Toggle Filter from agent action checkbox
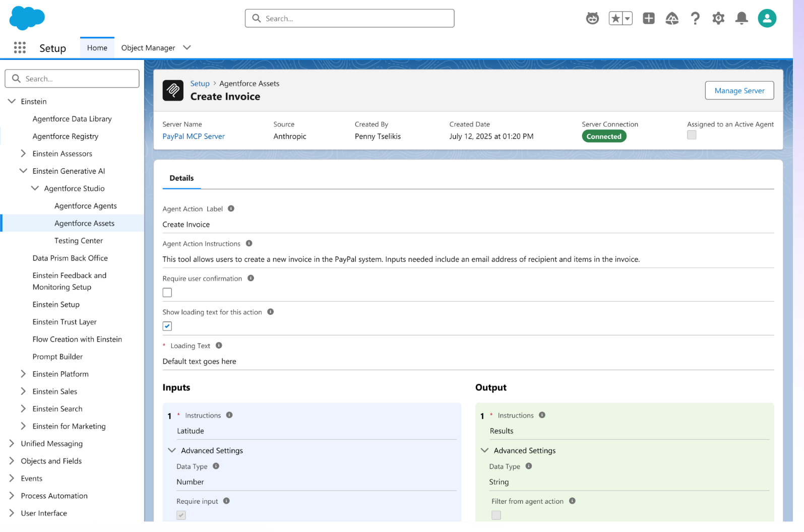The height and width of the screenshot is (532, 804). tap(497, 515)
